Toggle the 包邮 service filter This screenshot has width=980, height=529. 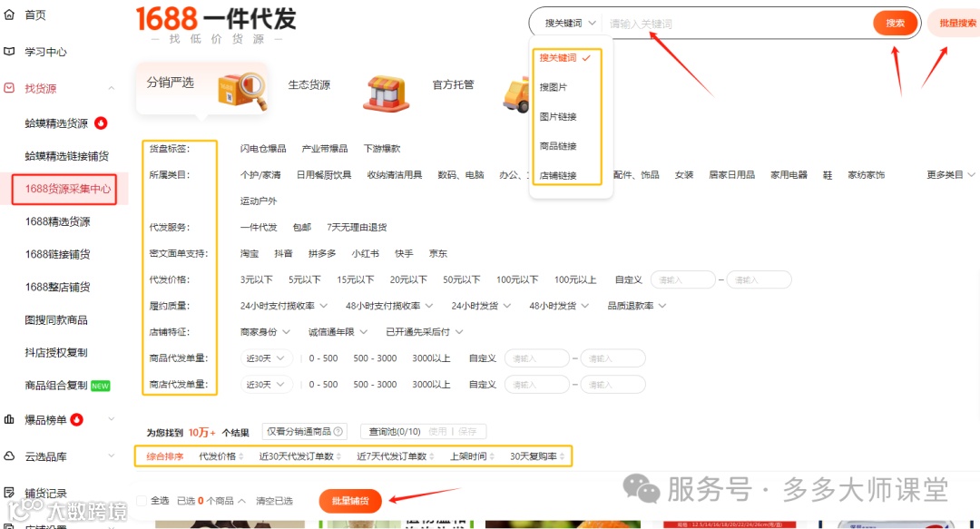[302, 227]
